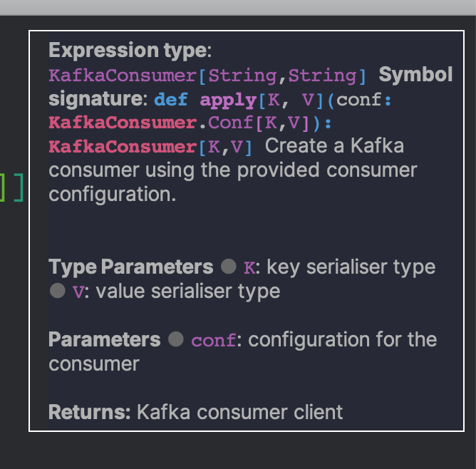Click the 'Type Parameters' heading
The width and height of the screenshot is (476, 469).
coord(131,267)
